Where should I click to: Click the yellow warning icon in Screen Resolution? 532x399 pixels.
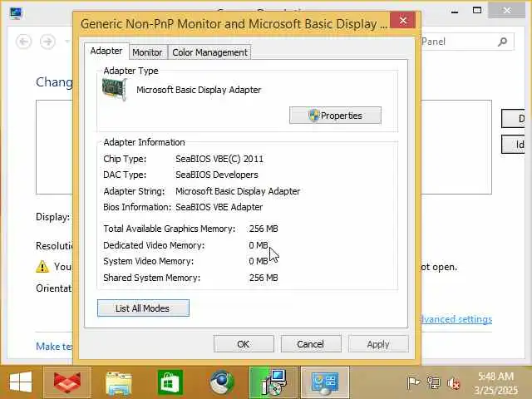(42, 267)
